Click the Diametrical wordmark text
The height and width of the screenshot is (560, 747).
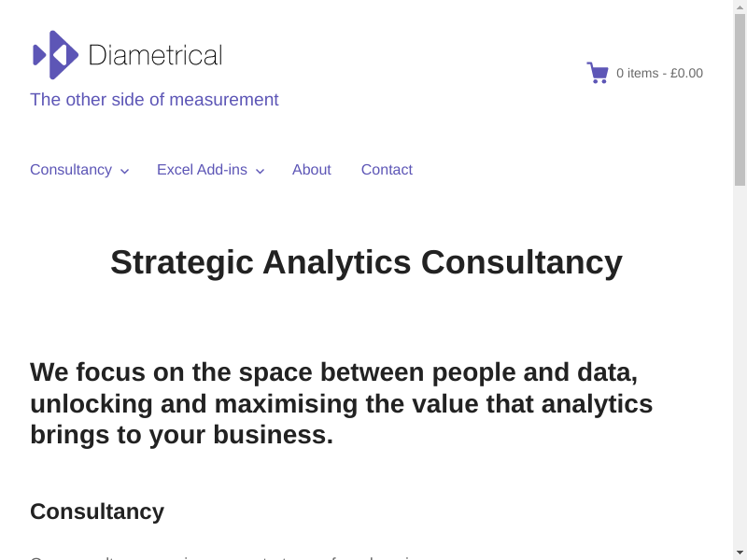[x=155, y=55]
